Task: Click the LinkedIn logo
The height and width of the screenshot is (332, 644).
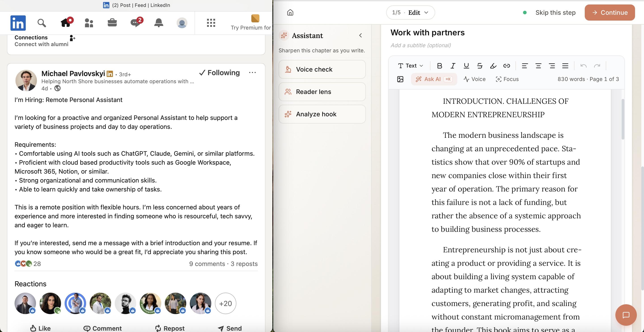Action: pos(18,23)
